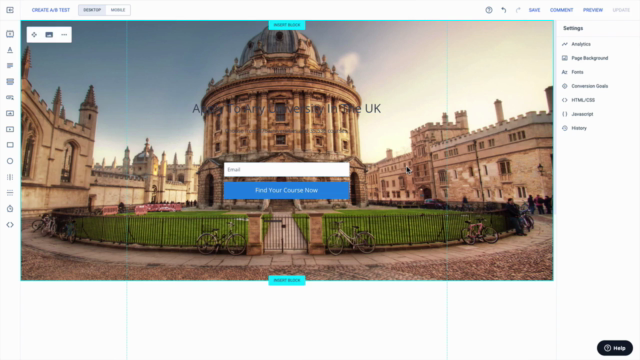
Task: Add a countdown Timer element
Action: click(10, 209)
